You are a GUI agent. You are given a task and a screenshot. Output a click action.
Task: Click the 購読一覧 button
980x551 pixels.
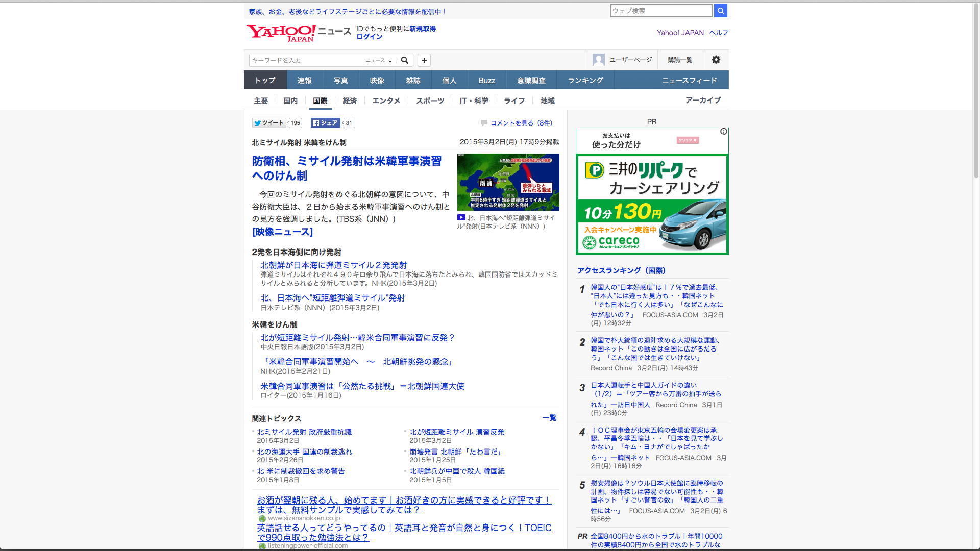(680, 60)
